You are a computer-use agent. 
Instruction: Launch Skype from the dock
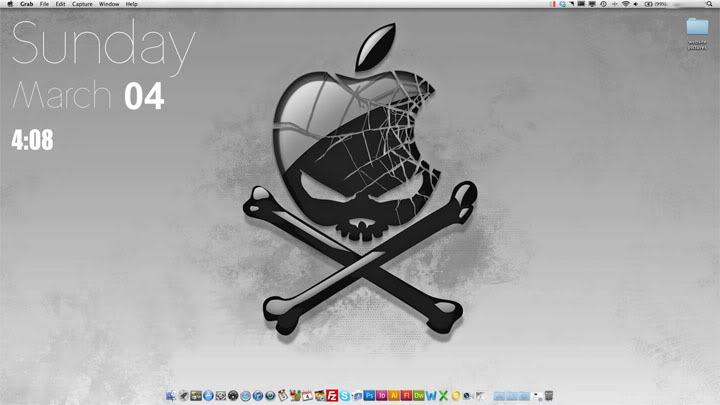tap(344, 395)
